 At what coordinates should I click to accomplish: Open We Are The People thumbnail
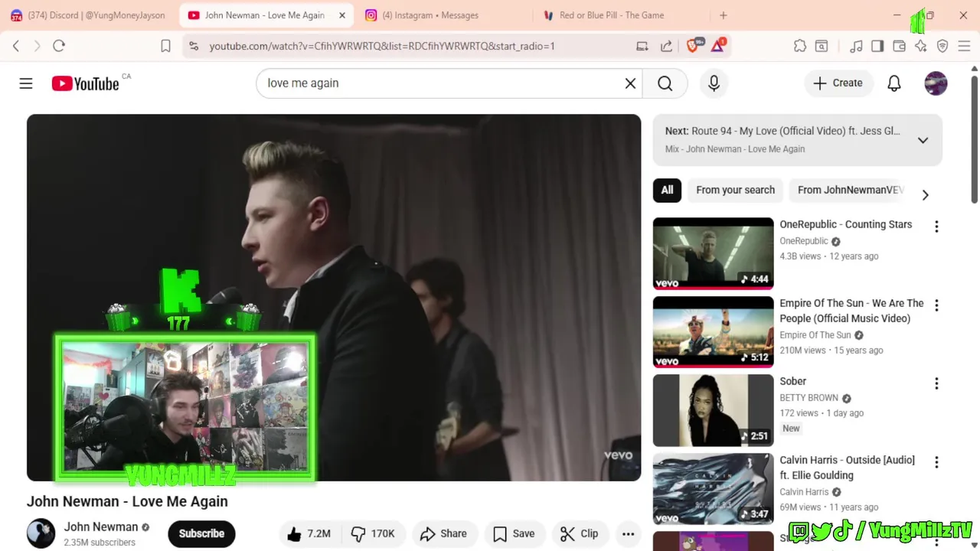(713, 332)
